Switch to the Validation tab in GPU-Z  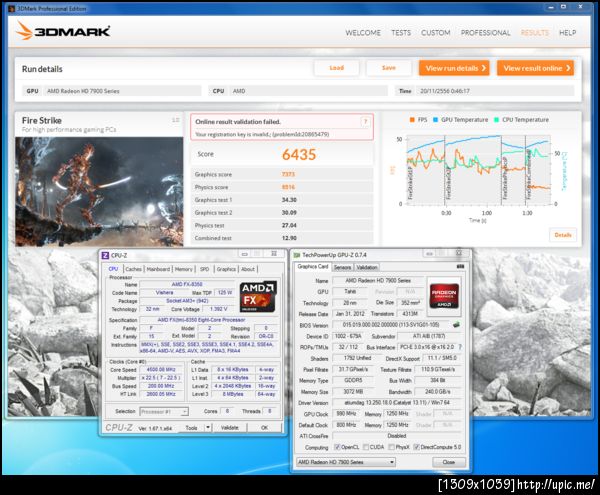click(x=367, y=267)
